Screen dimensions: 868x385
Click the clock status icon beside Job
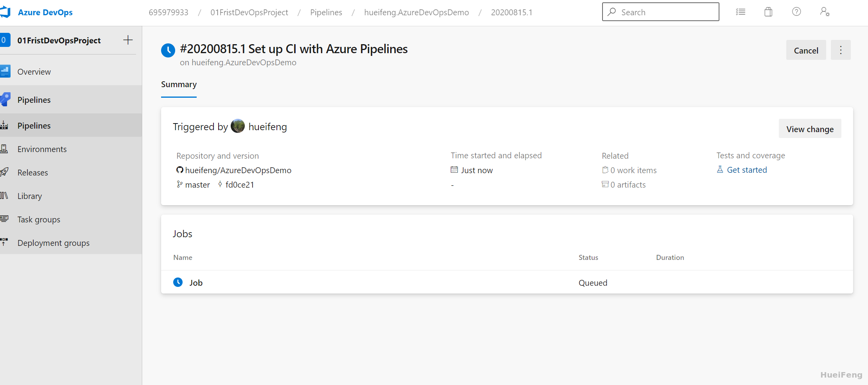pyautogui.click(x=178, y=282)
